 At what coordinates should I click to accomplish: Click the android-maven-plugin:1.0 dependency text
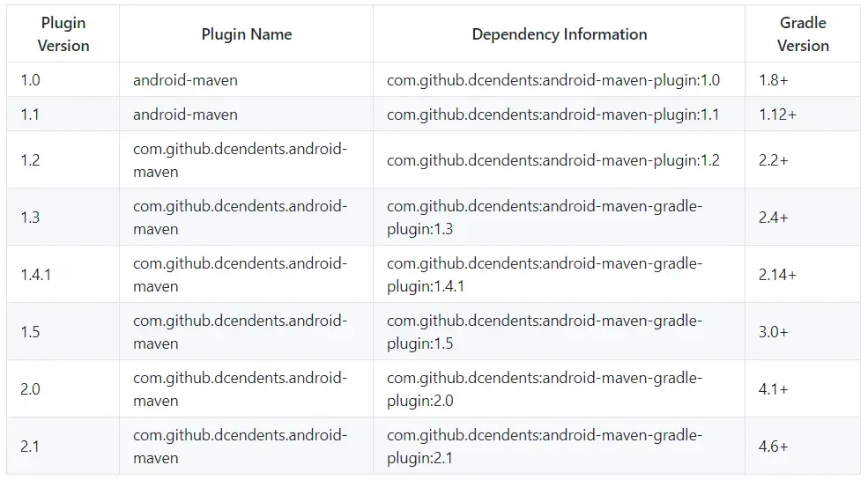tap(553, 80)
